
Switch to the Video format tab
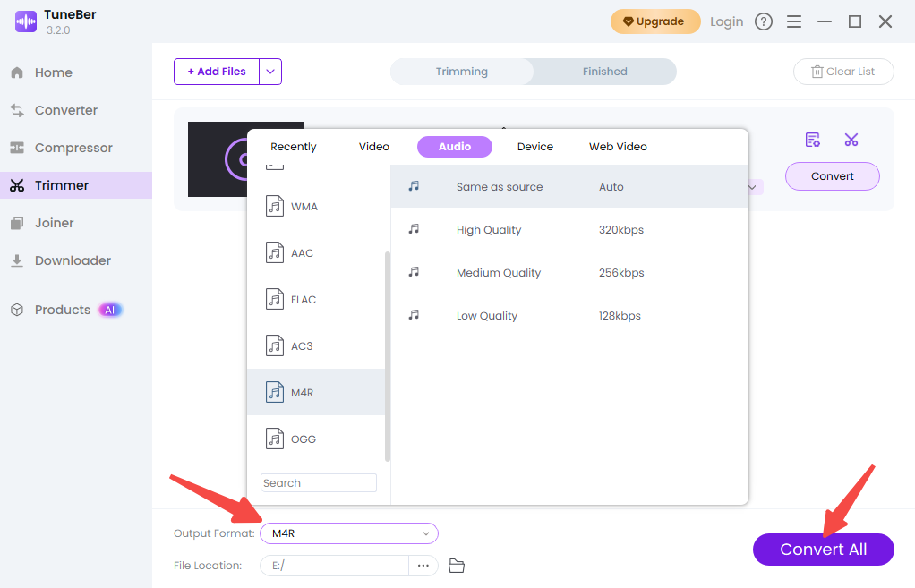[x=373, y=147]
